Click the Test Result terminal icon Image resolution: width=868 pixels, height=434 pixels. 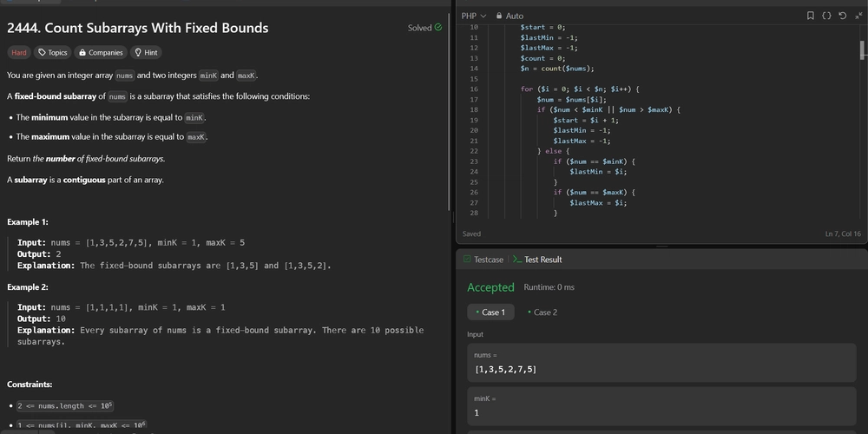517,259
